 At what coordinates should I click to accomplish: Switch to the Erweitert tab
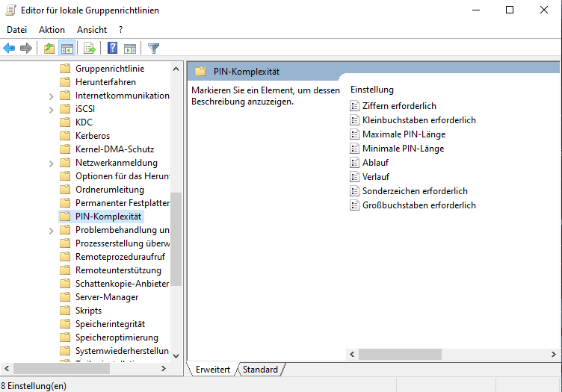tap(213, 370)
